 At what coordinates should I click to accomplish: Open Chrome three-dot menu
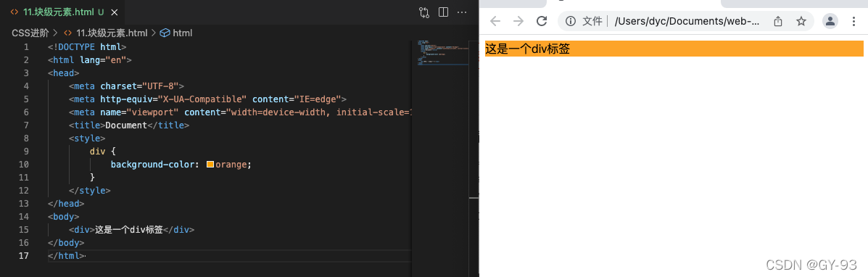coord(853,21)
